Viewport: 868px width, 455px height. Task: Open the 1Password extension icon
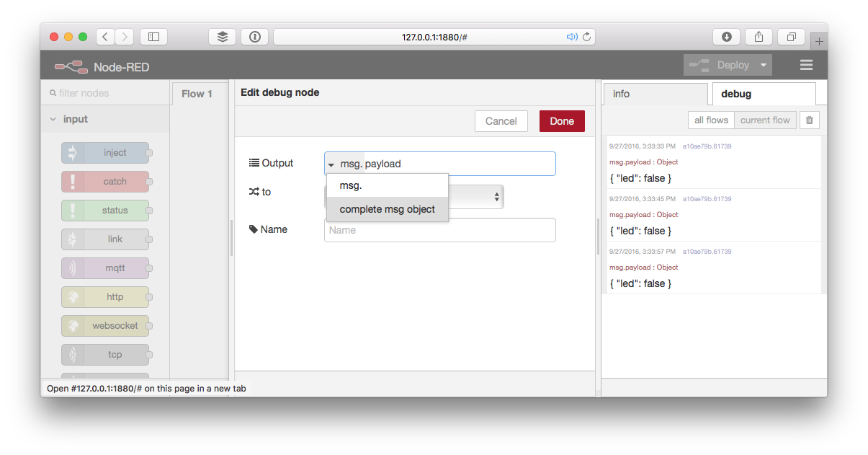254,37
